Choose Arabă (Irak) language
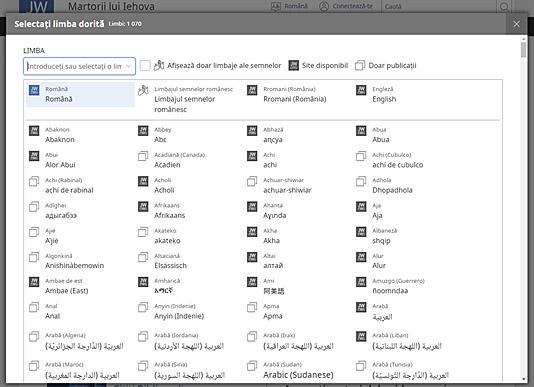The width and height of the screenshot is (534, 387). tap(298, 341)
